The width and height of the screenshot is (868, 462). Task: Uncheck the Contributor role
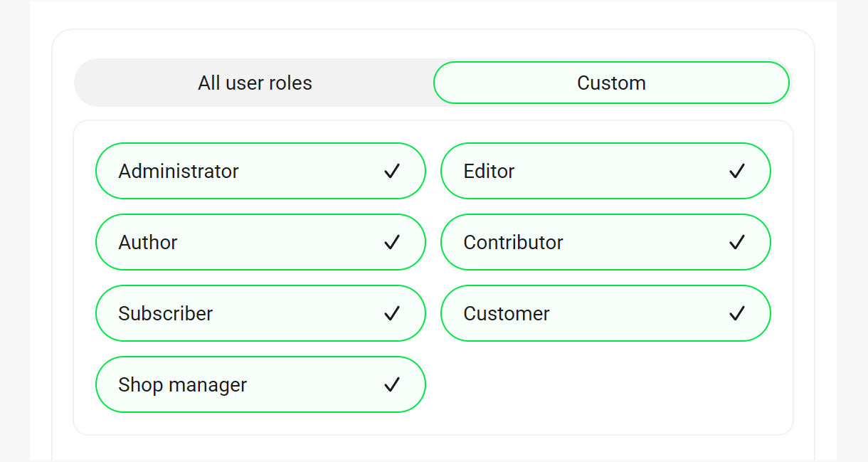[x=605, y=242]
